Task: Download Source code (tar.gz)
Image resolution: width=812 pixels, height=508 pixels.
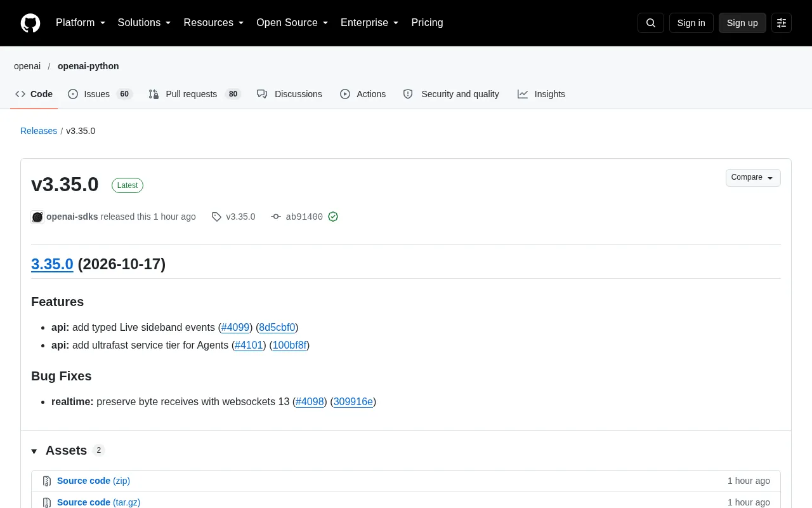Action: [x=98, y=502]
